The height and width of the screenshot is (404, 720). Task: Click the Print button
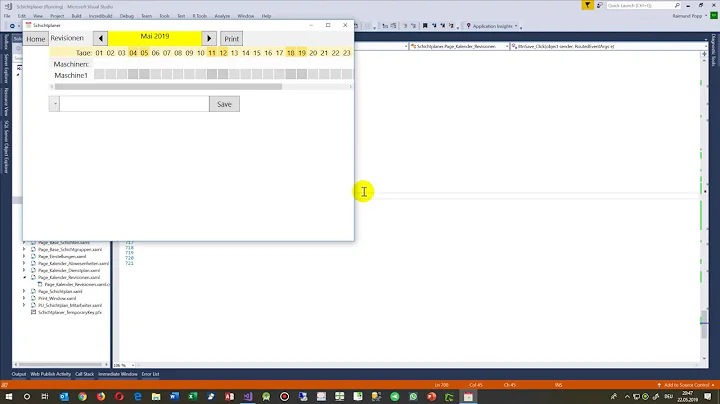(231, 38)
